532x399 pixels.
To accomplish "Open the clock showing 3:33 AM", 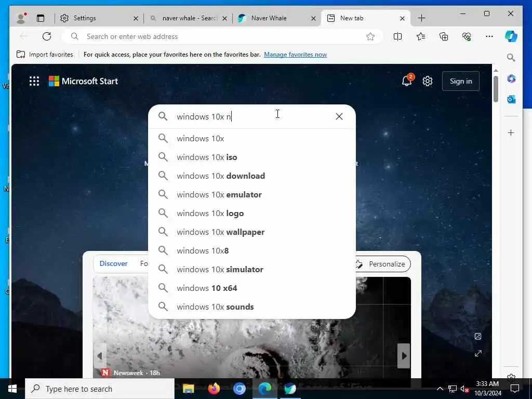I will point(487,389).
